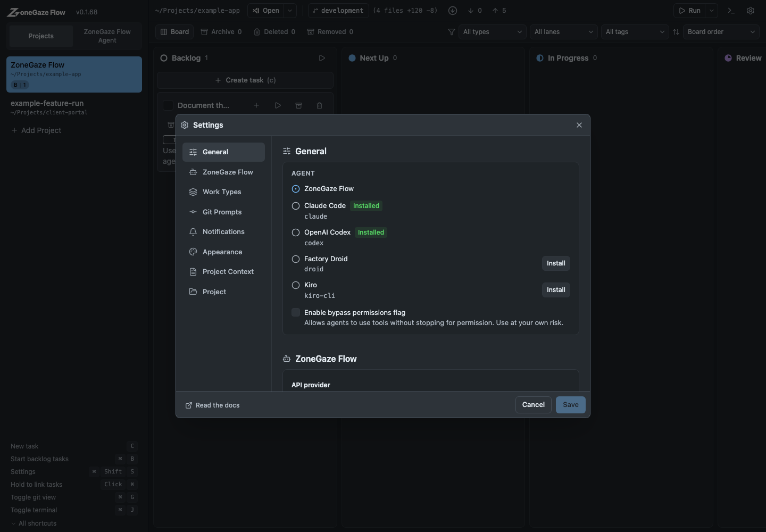Click the Review lane status icon
This screenshot has width=766, height=532.
pyautogui.click(x=728, y=58)
